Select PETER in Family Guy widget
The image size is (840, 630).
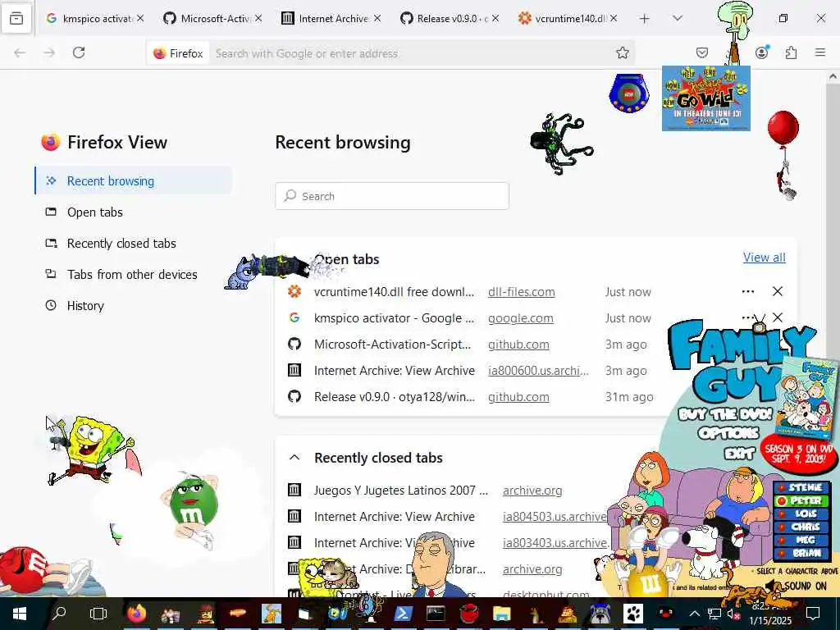click(801, 501)
